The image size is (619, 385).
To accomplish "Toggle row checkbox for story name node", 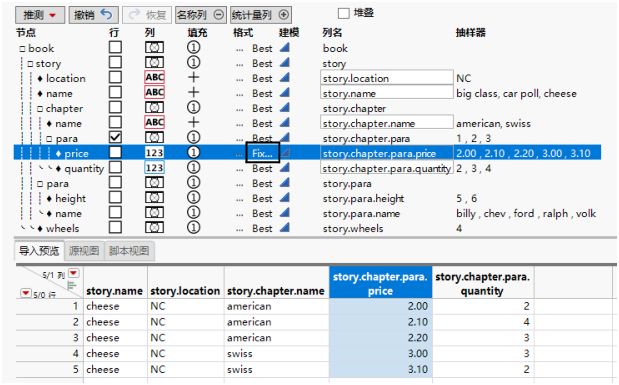I will pyautogui.click(x=115, y=92).
